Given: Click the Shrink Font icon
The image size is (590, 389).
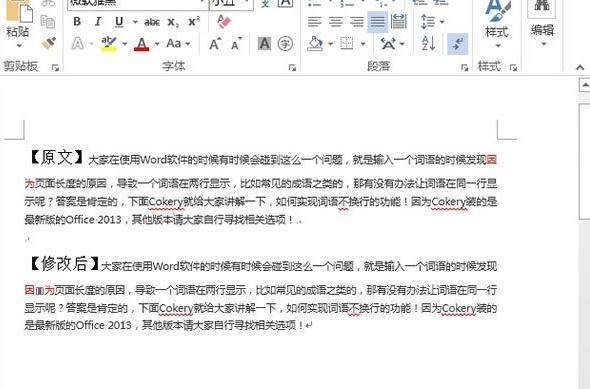Looking at the screenshot, I should (x=236, y=44).
